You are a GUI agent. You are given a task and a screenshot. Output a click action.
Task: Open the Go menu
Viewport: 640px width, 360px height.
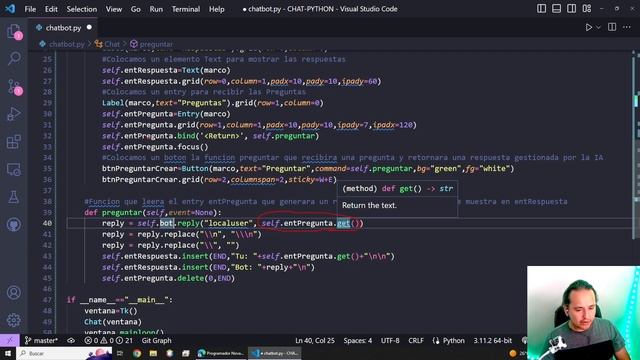136,9
